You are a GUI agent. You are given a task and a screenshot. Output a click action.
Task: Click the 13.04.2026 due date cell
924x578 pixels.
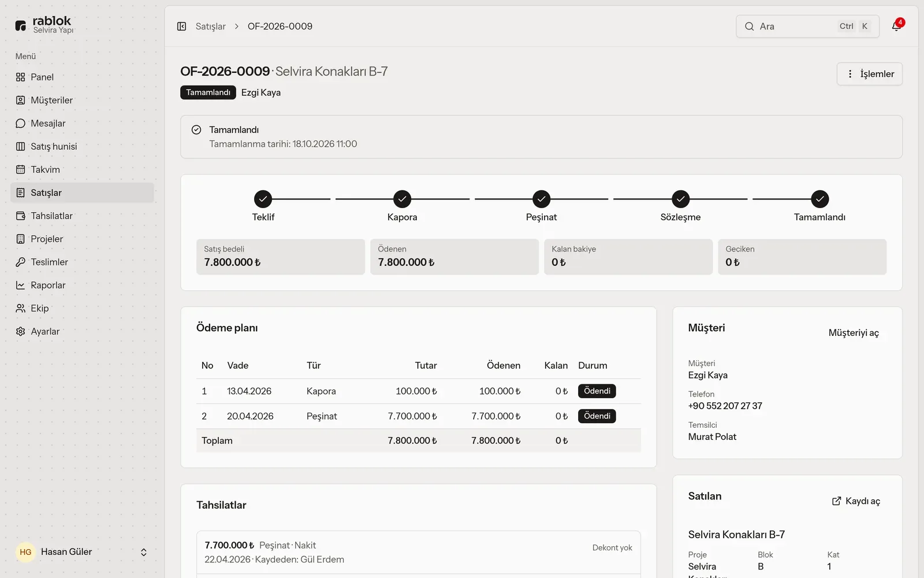[x=249, y=391]
